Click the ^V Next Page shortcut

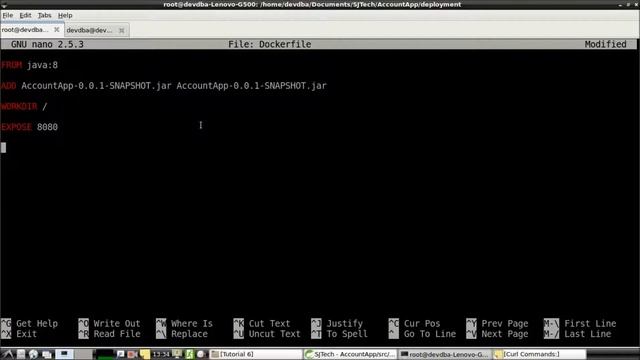tap(498, 334)
